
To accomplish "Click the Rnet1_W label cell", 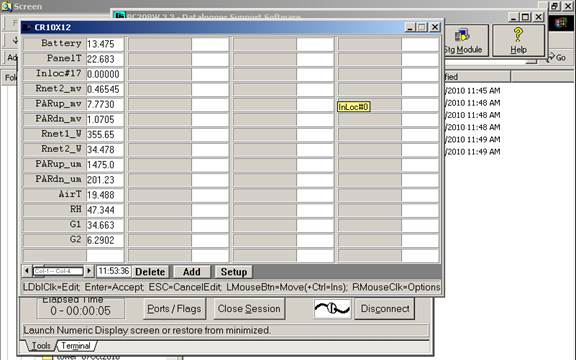I will [x=55, y=134].
